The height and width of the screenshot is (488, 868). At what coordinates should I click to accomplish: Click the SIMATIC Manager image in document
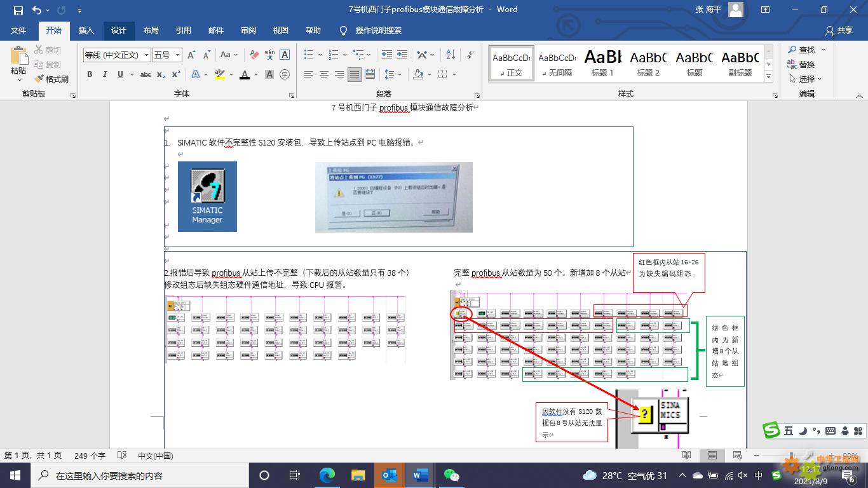[x=207, y=196]
